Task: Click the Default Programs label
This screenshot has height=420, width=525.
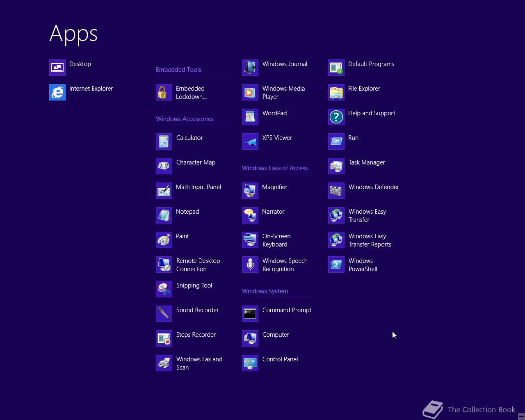Action: [x=371, y=64]
